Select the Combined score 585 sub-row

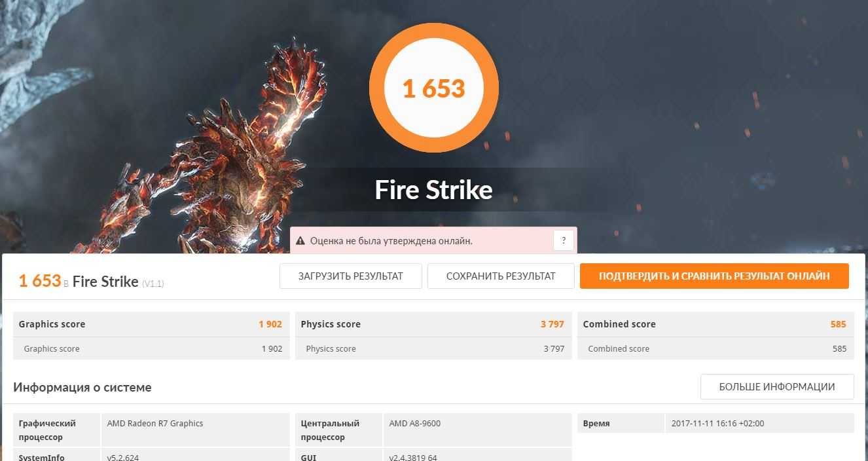point(715,349)
